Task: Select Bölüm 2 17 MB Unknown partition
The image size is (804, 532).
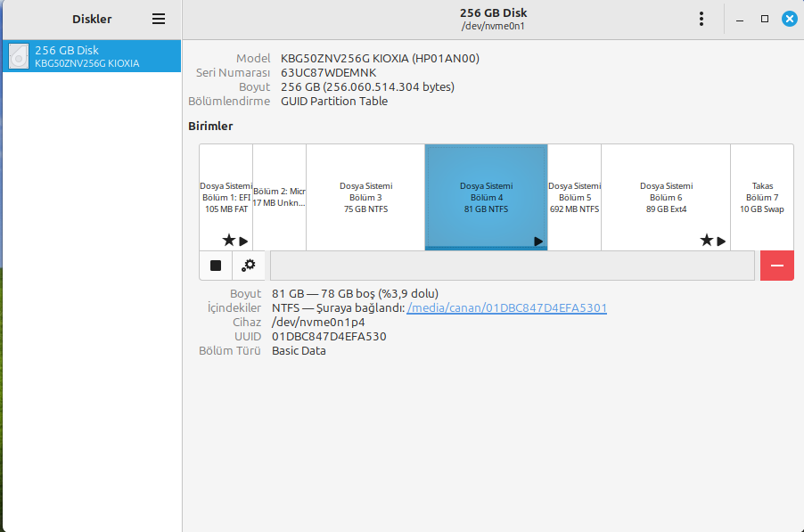Action: pos(280,197)
